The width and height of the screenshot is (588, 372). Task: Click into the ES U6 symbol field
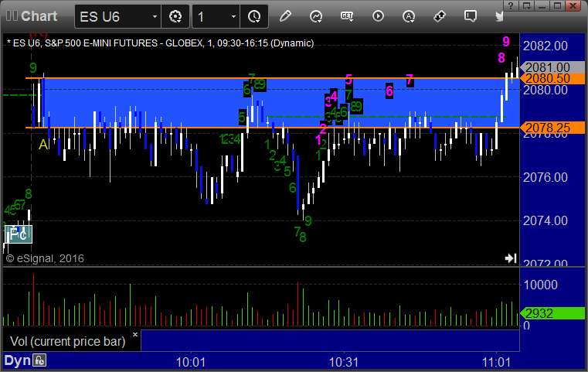click(x=113, y=16)
